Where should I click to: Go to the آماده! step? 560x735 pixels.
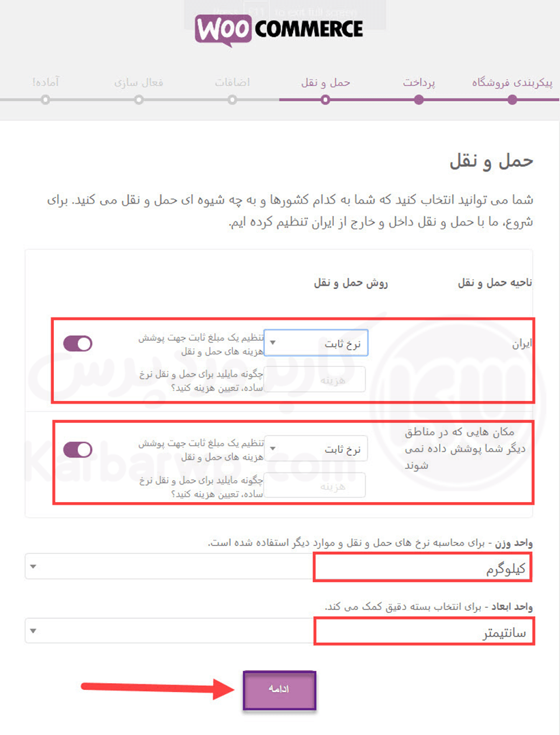point(46,83)
